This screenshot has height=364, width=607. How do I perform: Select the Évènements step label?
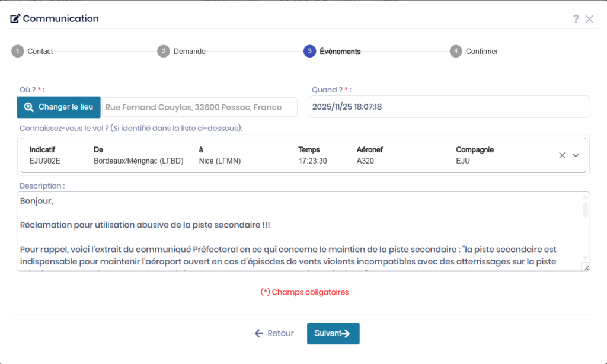[340, 52]
